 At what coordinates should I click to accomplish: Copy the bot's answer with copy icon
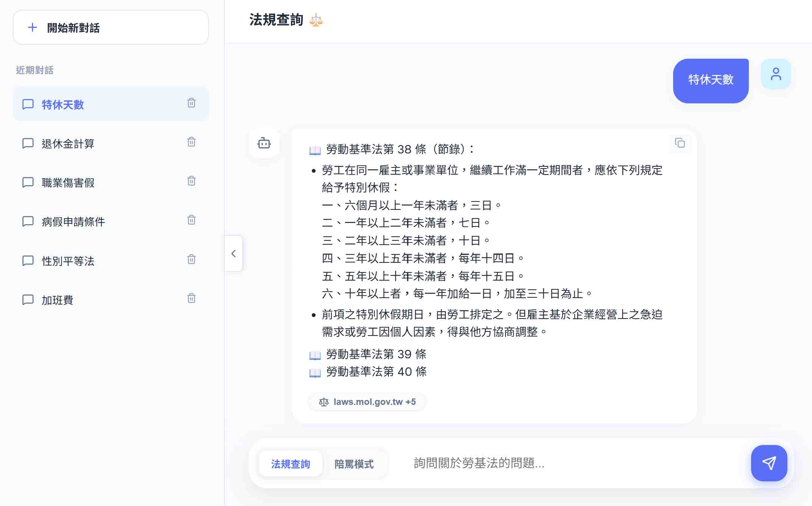coord(680,143)
